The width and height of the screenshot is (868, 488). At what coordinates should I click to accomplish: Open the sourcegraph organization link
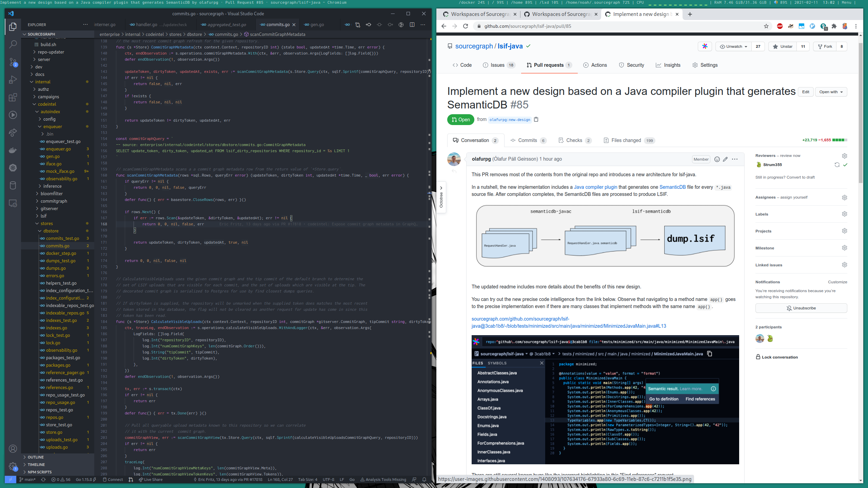[474, 46]
